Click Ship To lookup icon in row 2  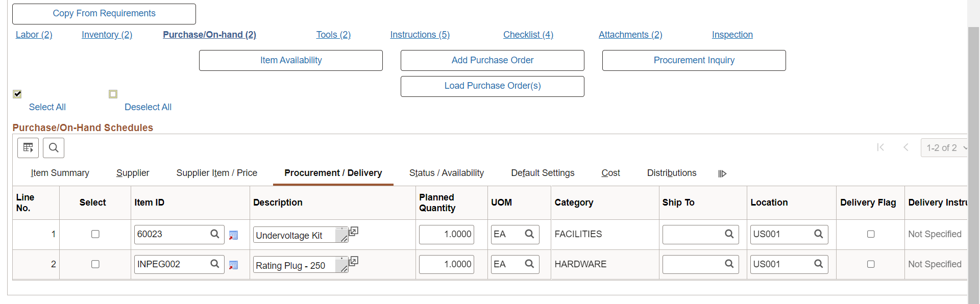pyautogui.click(x=729, y=264)
